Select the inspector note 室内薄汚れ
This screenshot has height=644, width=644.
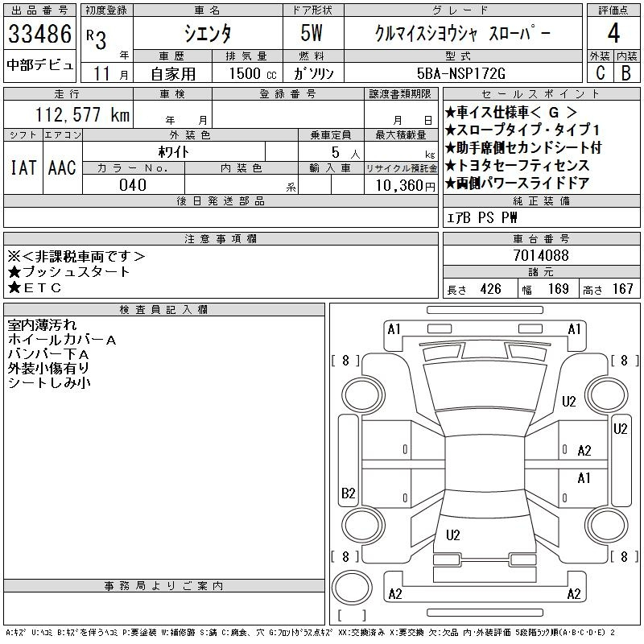42,325
